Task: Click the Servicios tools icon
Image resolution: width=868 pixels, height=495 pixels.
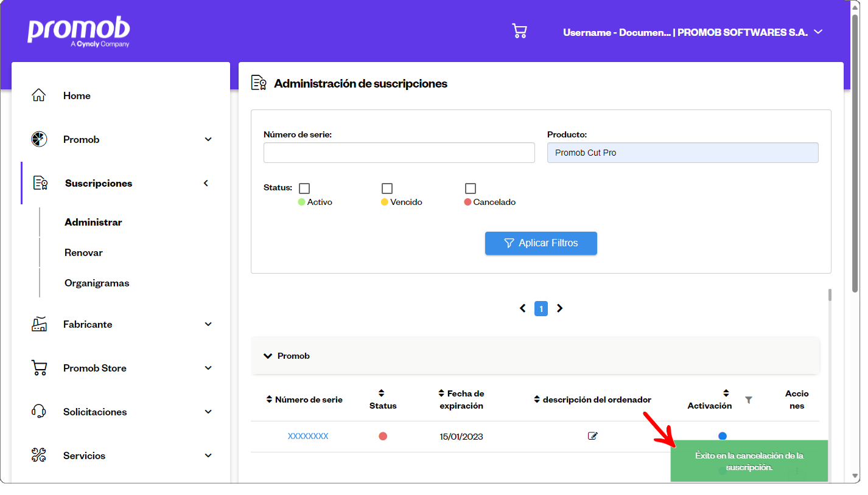Action: 39,455
